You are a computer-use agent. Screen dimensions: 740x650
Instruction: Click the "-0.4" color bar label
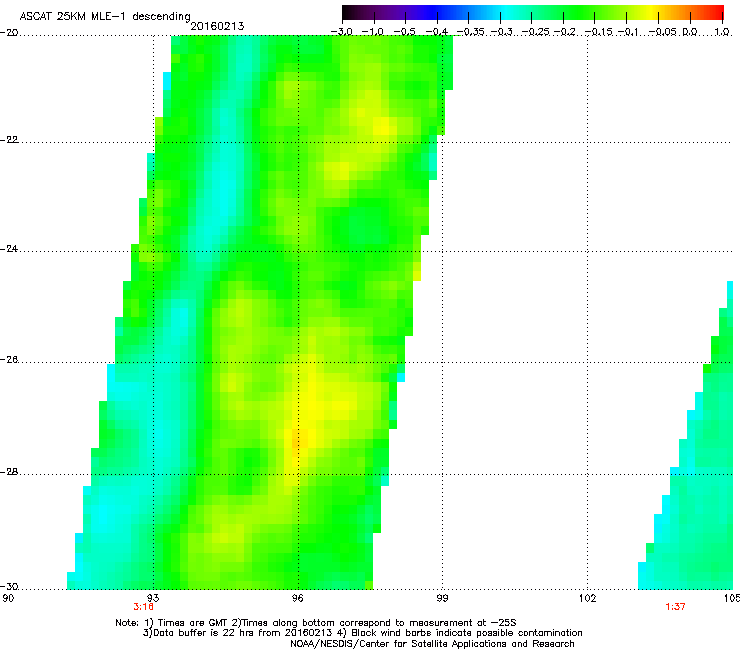[x=437, y=32]
